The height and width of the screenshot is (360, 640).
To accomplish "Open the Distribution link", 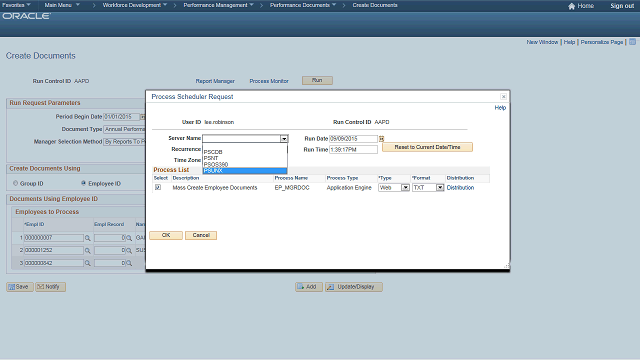I will coord(460,188).
